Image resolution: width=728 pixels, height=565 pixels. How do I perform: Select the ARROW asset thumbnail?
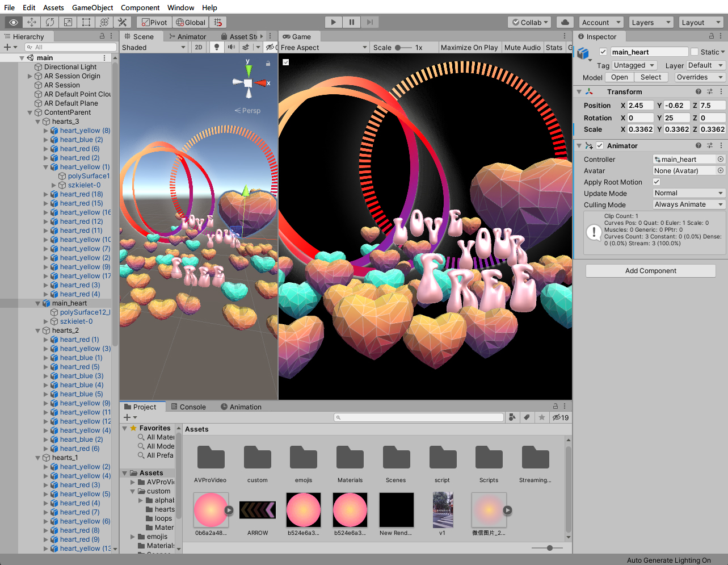click(258, 510)
